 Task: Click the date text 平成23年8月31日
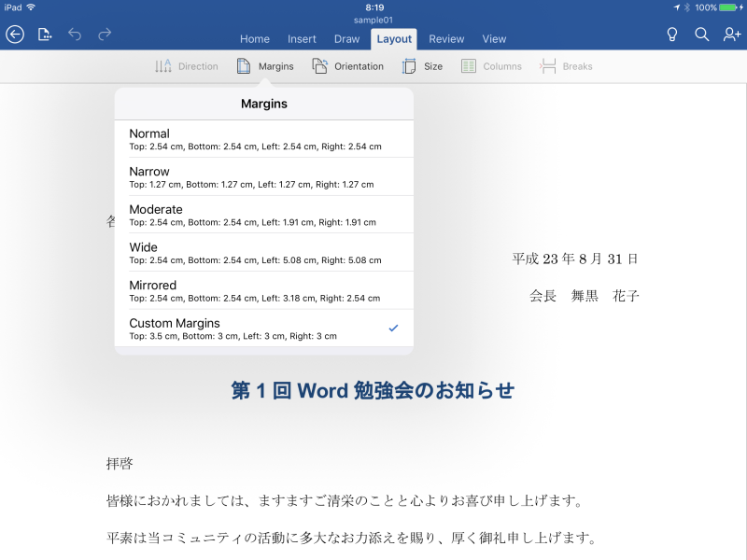pyautogui.click(x=575, y=259)
